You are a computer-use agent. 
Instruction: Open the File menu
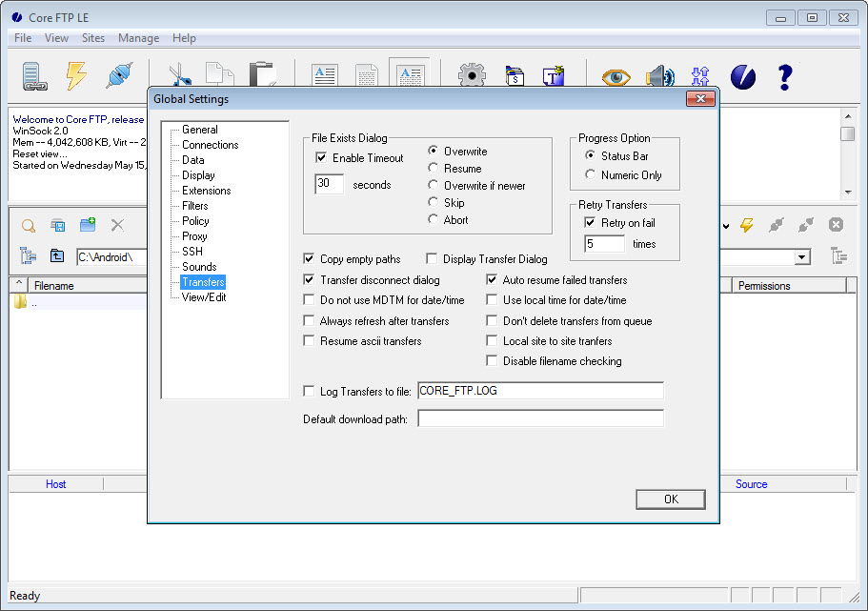[23, 38]
